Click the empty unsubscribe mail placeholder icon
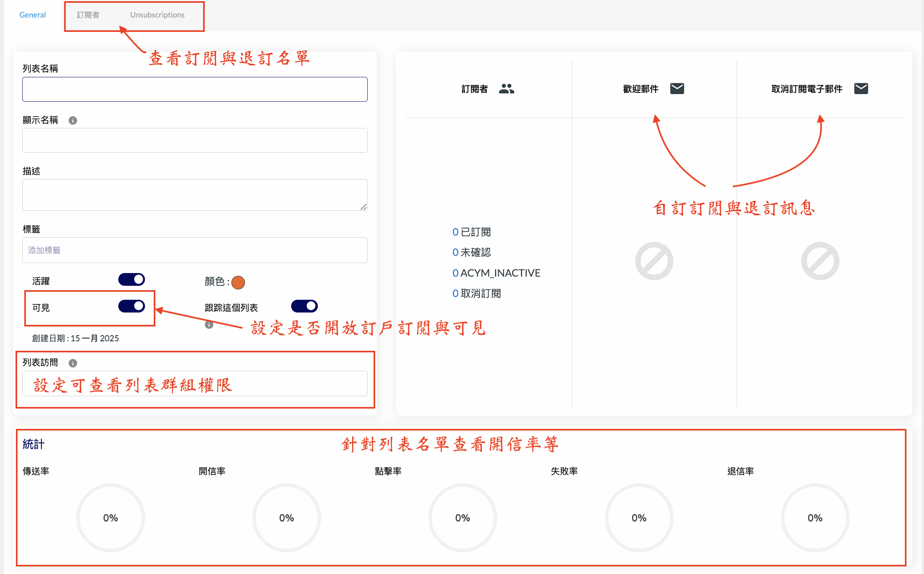 coord(820,261)
